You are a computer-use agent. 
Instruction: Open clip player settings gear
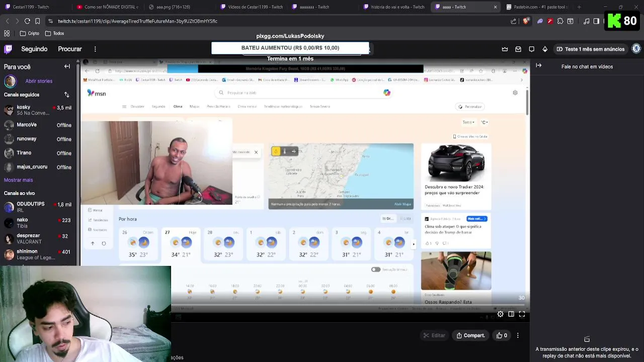pos(500,314)
